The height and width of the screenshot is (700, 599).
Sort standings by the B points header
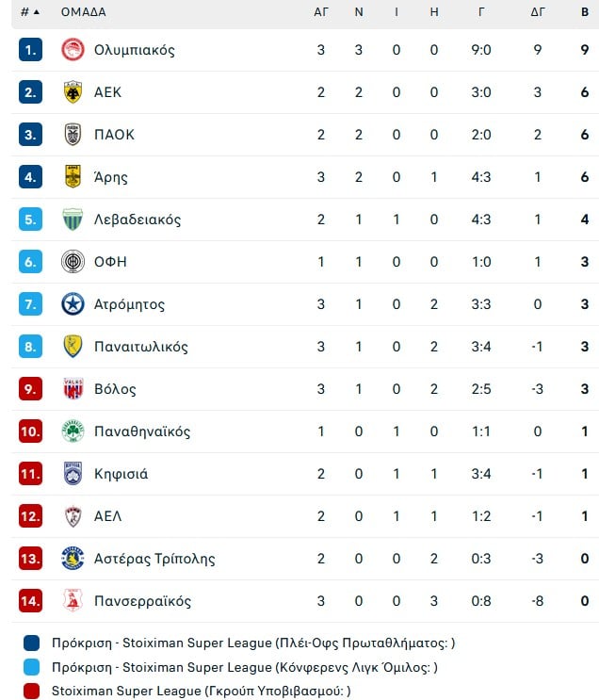click(585, 12)
